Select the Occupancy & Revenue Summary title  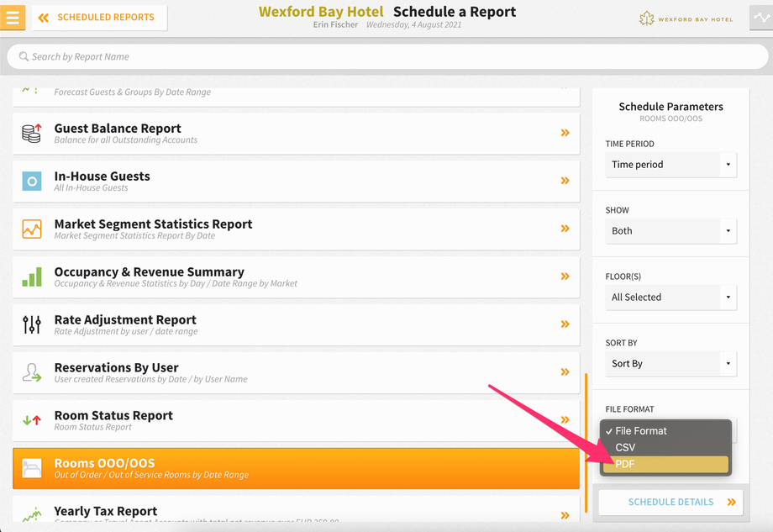150,271
